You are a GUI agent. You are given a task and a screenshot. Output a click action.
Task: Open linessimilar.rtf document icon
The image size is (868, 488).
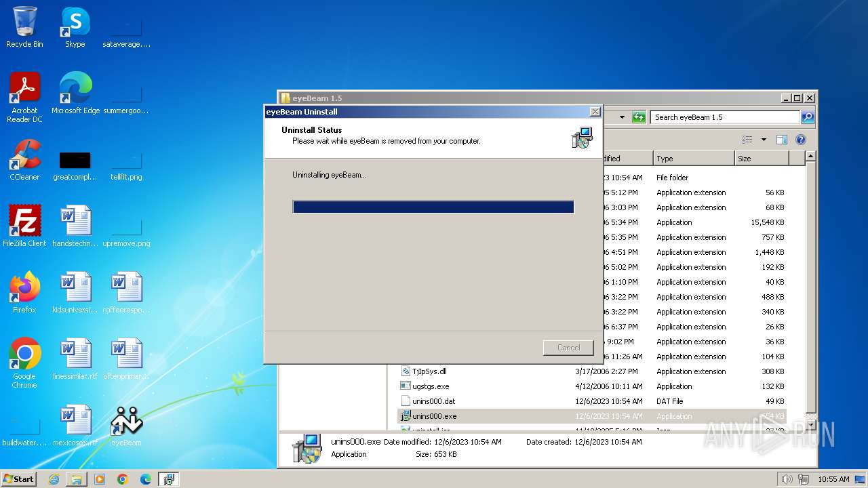pyautogui.click(x=75, y=359)
